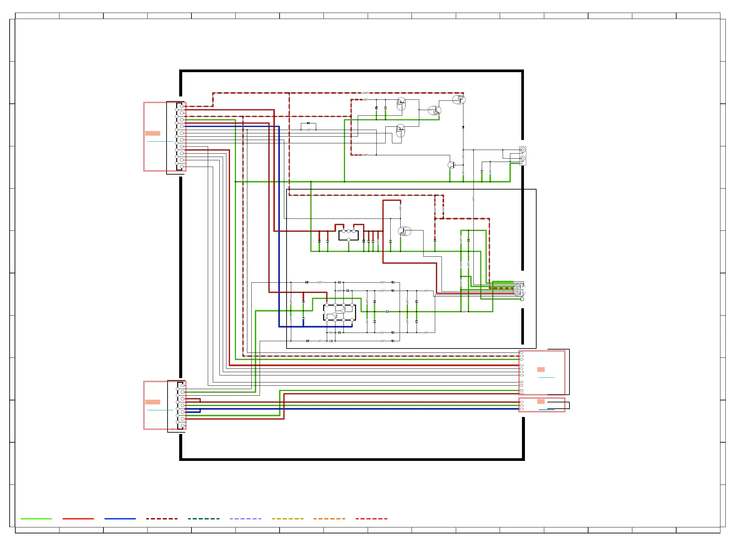Click the dashed lavender legend line
The width and height of the screenshot is (754, 560).
(x=245, y=519)
